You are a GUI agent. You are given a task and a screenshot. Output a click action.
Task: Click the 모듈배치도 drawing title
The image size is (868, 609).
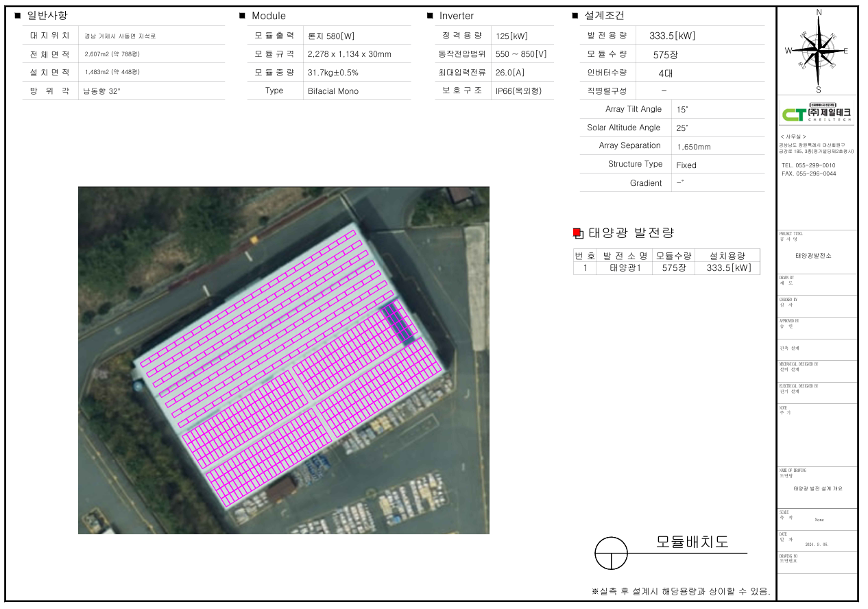692,542
